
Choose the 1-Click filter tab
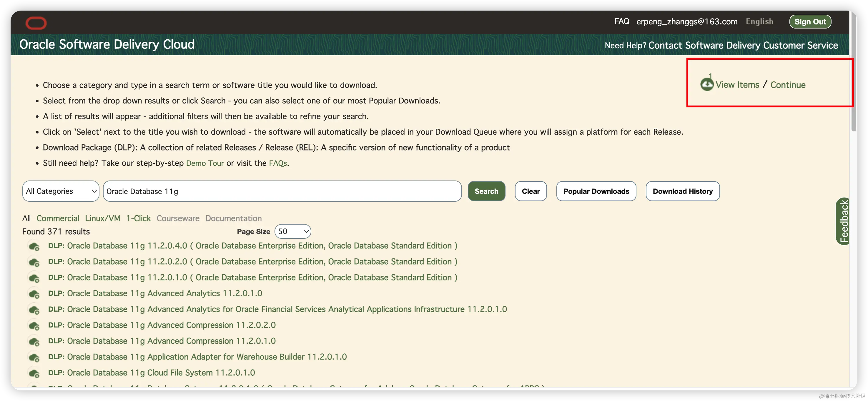[139, 218]
